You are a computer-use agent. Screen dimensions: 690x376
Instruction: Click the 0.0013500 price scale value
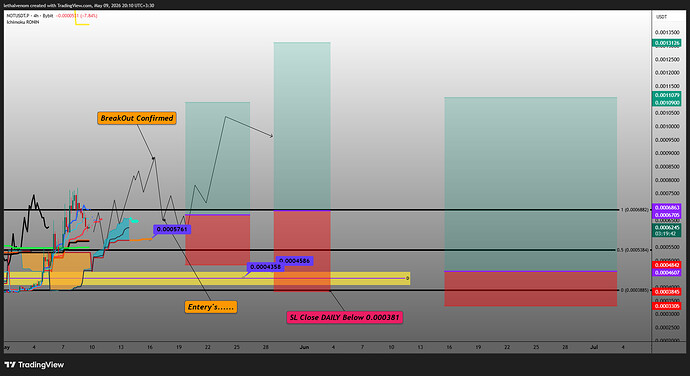click(x=667, y=32)
